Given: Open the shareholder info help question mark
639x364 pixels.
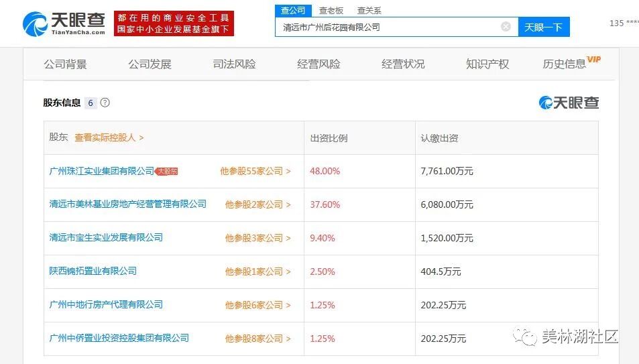Looking at the screenshot, I should [x=105, y=103].
